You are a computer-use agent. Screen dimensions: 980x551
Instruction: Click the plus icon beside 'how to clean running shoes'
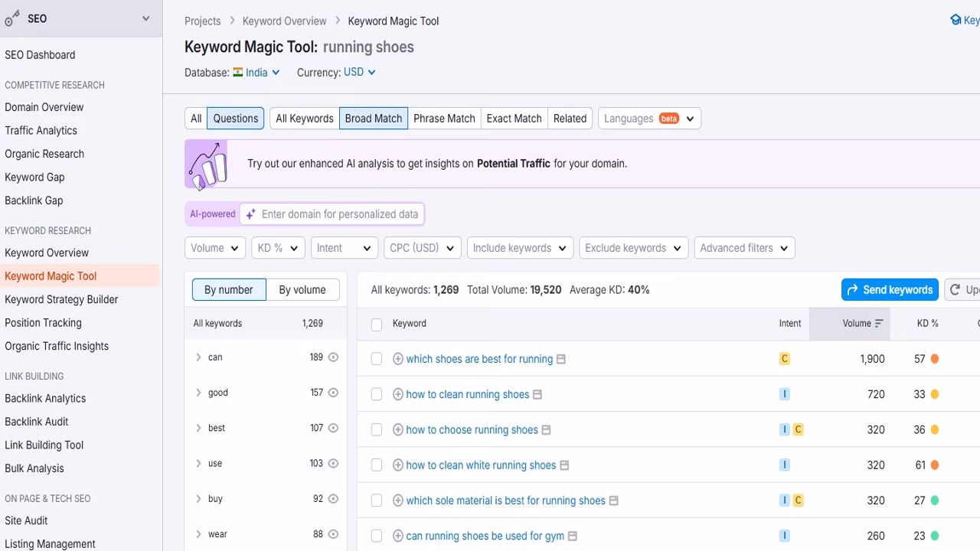[398, 394]
